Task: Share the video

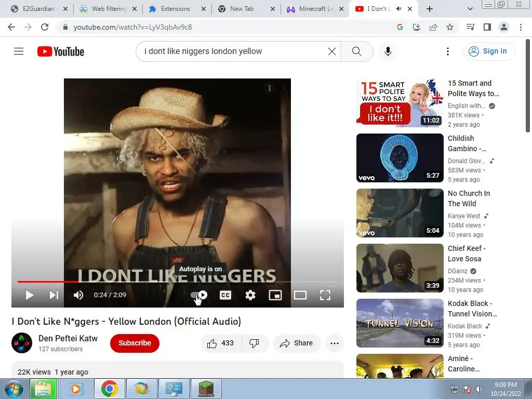Action: click(x=296, y=343)
